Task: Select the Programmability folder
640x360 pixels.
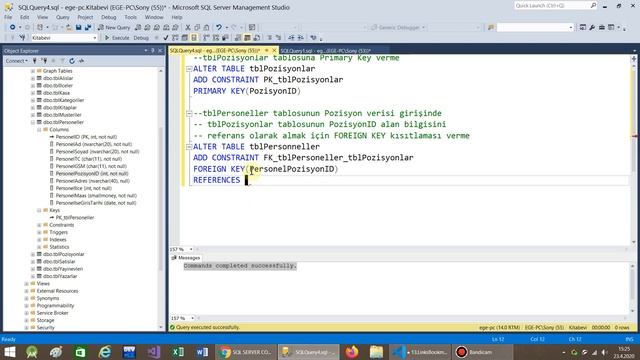Action: pyautogui.click(x=55, y=306)
